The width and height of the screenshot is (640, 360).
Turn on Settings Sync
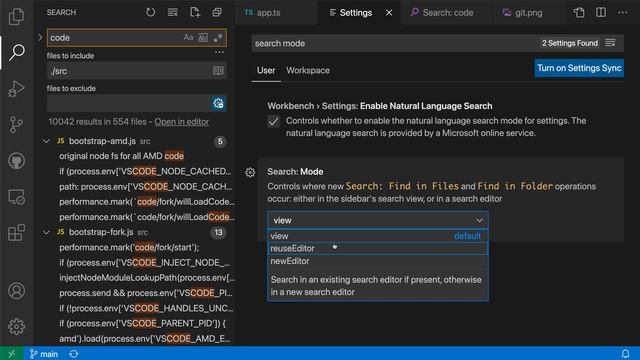click(579, 68)
